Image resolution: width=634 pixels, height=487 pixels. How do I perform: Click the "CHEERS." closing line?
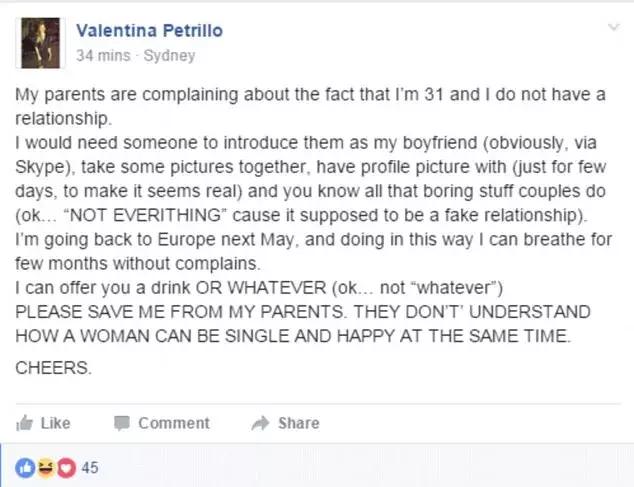(x=54, y=367)
